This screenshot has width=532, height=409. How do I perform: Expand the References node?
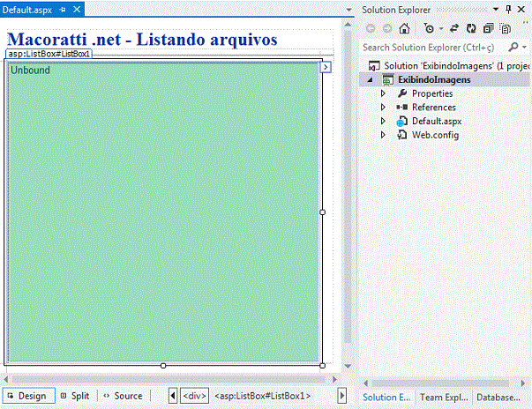[x=383, y=108]
